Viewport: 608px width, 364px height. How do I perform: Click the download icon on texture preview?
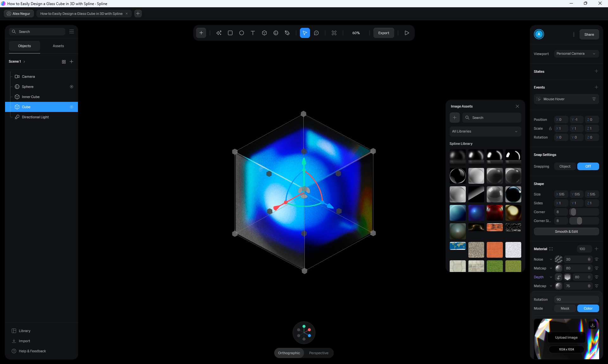[592, 325]
